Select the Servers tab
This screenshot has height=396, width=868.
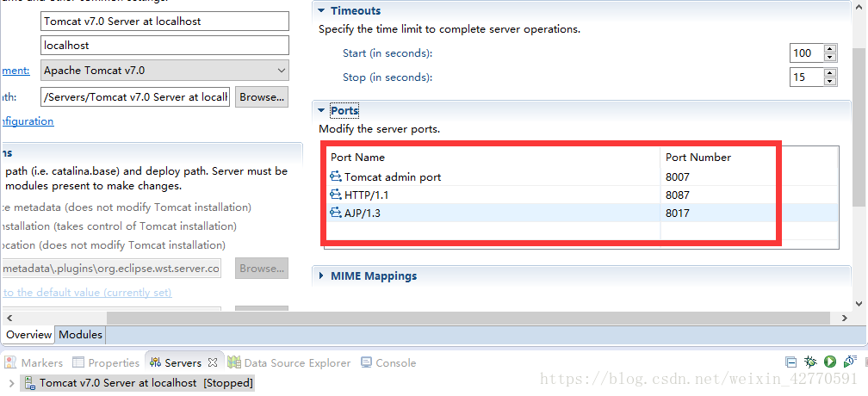(x=183, y=362)
